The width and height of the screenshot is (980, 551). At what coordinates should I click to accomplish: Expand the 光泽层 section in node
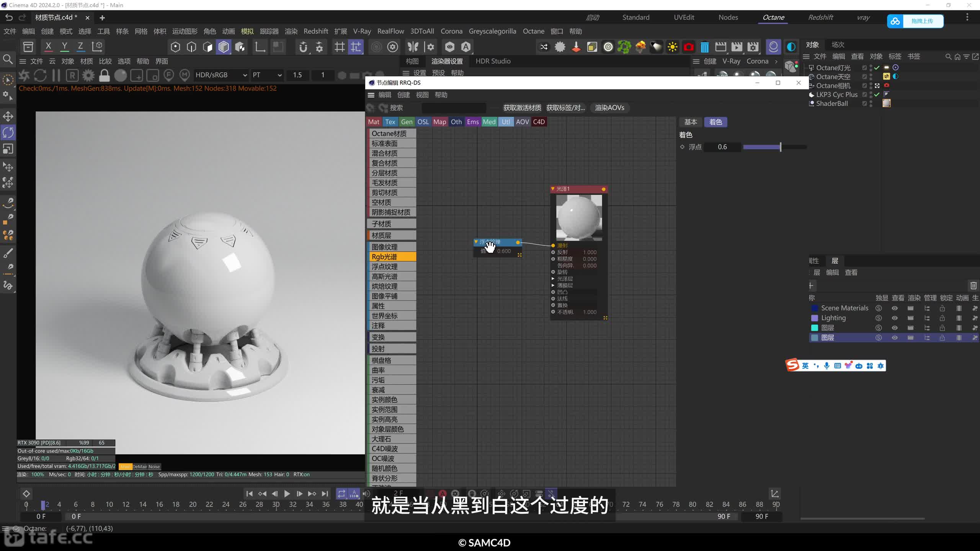click(x=553, y=279)
